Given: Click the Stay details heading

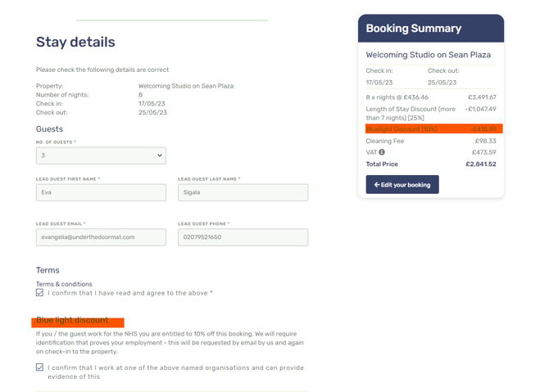Looking at the screenshot, I should pos(75,43).
